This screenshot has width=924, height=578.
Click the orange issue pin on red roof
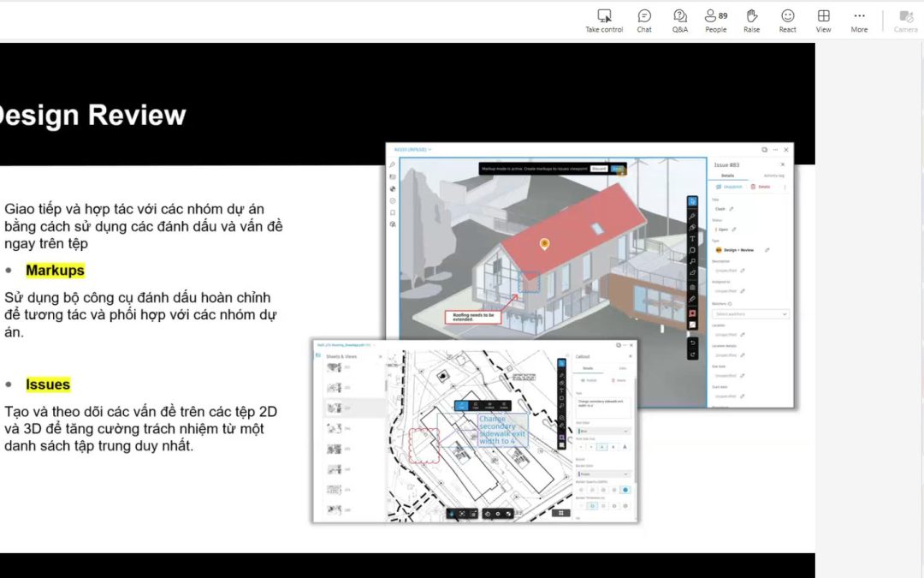[x=544, y=243]
